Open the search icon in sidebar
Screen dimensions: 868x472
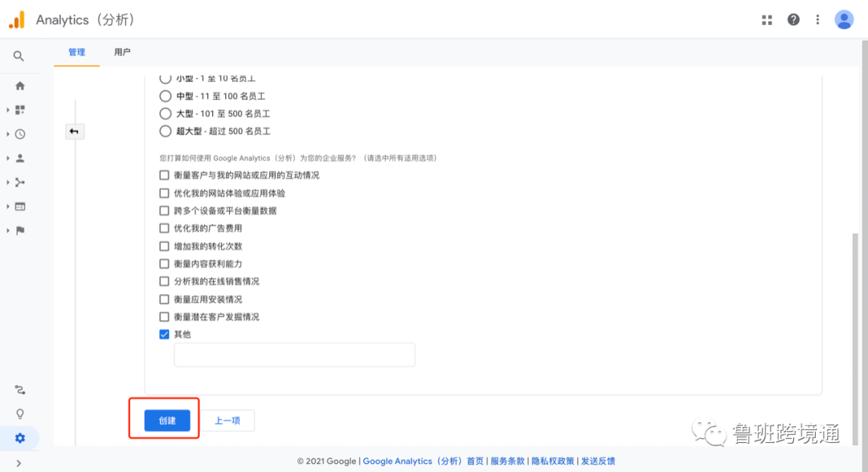click(x=19, y=55)
